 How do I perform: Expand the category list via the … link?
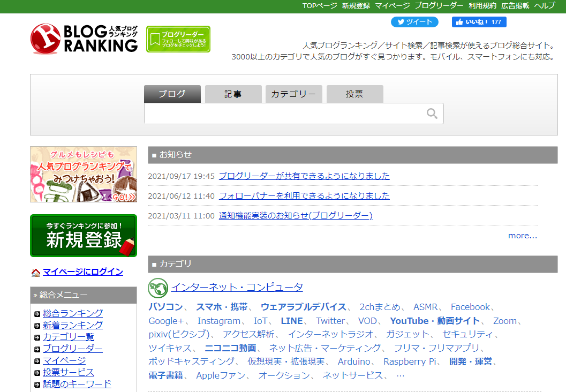tap(400, 375)
